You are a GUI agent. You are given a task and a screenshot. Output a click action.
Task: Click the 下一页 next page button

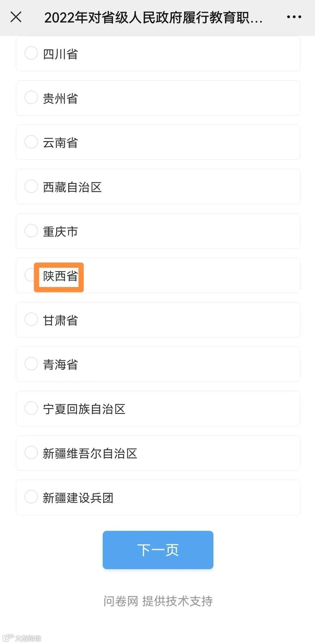[x=158, y=550]
